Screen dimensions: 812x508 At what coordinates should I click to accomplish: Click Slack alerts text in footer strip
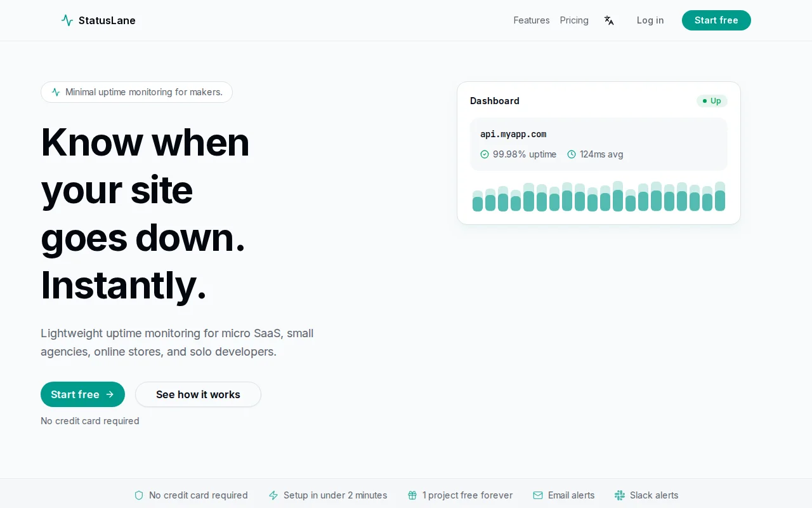point(654,495)
